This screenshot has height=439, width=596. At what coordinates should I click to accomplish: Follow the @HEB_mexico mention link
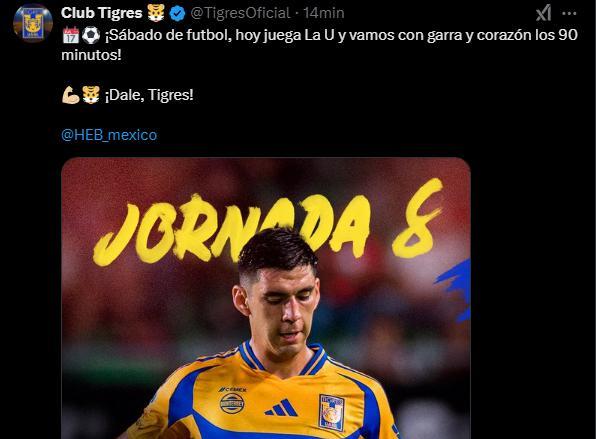coord(109,135)
